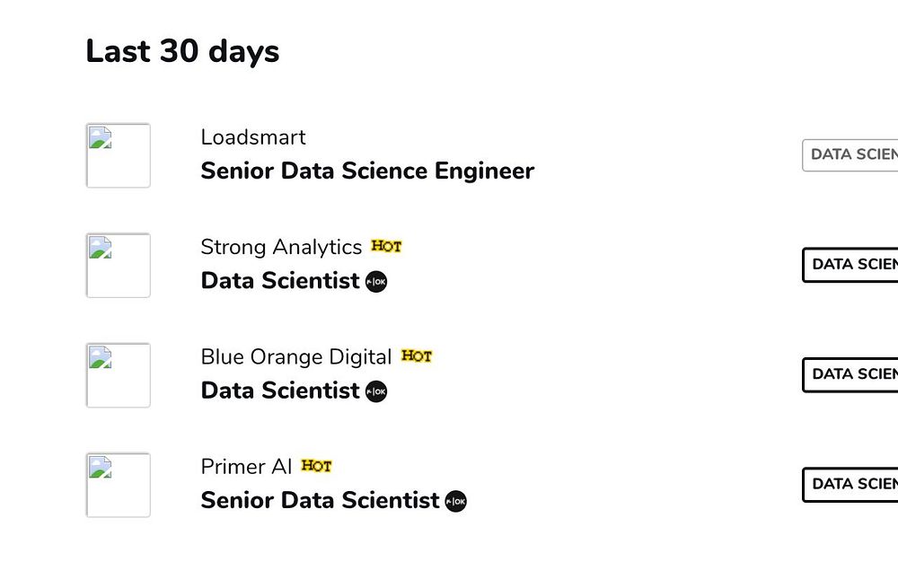Image resolution: width=898 pixels, height=588 pixels.
Task: Select the Data Science tag on Blue Orange Digital's row
Action: pyautogui.click(x=852, y=374)
